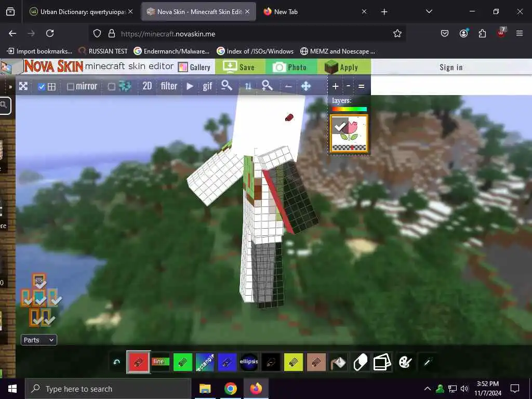532x399 pixels.
Task: Toggle the left-side leg part visibility
Action: [x=35, y=317]
